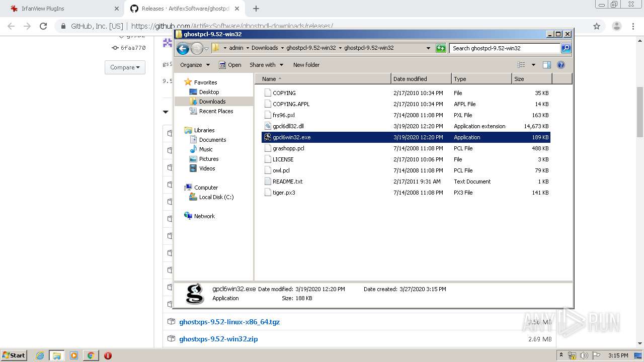This screenshot has height=362, width=644.
Task: Select README.txt document
Action: coord(406,182)
